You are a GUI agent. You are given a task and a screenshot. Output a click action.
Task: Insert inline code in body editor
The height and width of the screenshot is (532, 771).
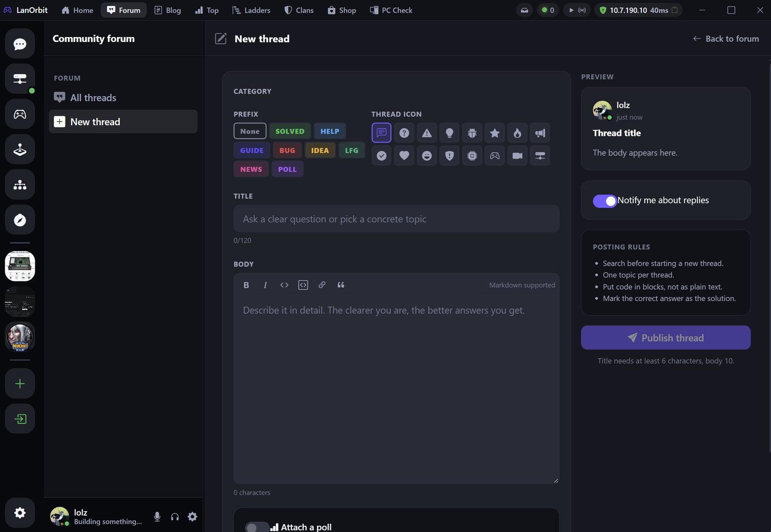tap(284, 285)
